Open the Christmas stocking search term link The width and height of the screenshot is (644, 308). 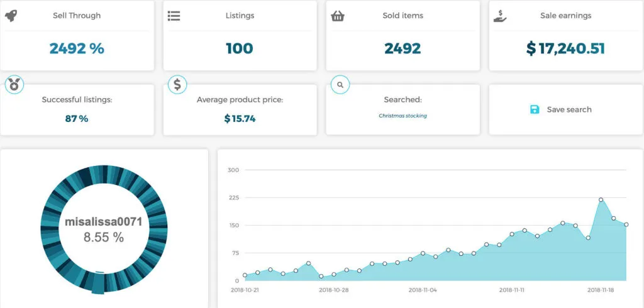(x=402, y=116)
